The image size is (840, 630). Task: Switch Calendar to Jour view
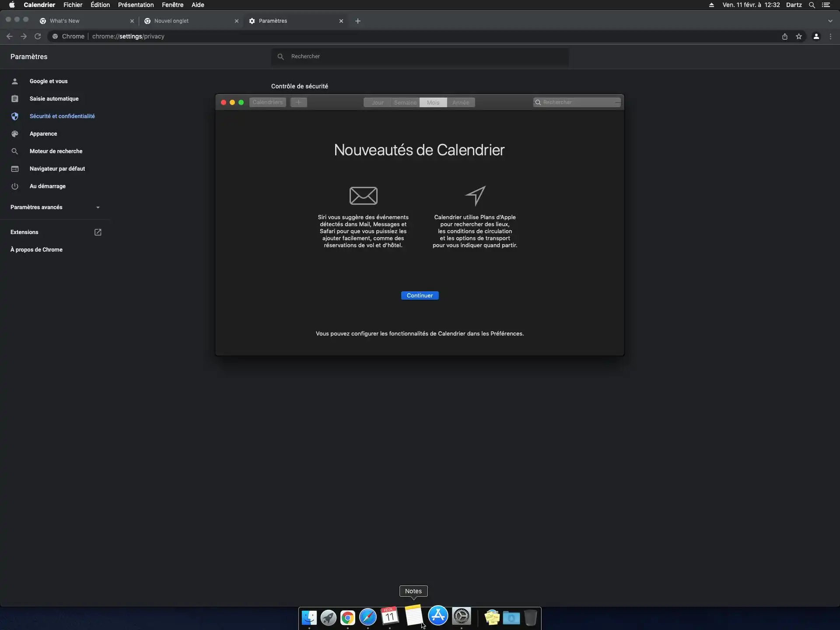tap(378, 102)
